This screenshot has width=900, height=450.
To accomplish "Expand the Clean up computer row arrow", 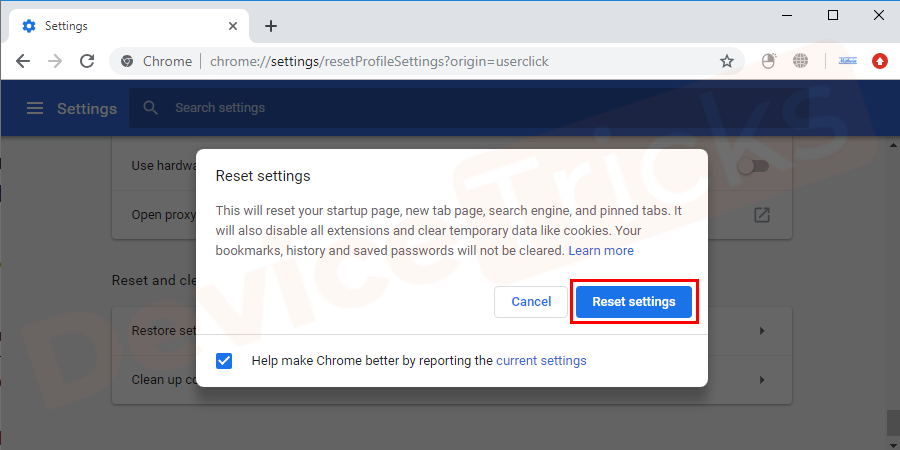I will pyautogui.click(x=762, y=379).
